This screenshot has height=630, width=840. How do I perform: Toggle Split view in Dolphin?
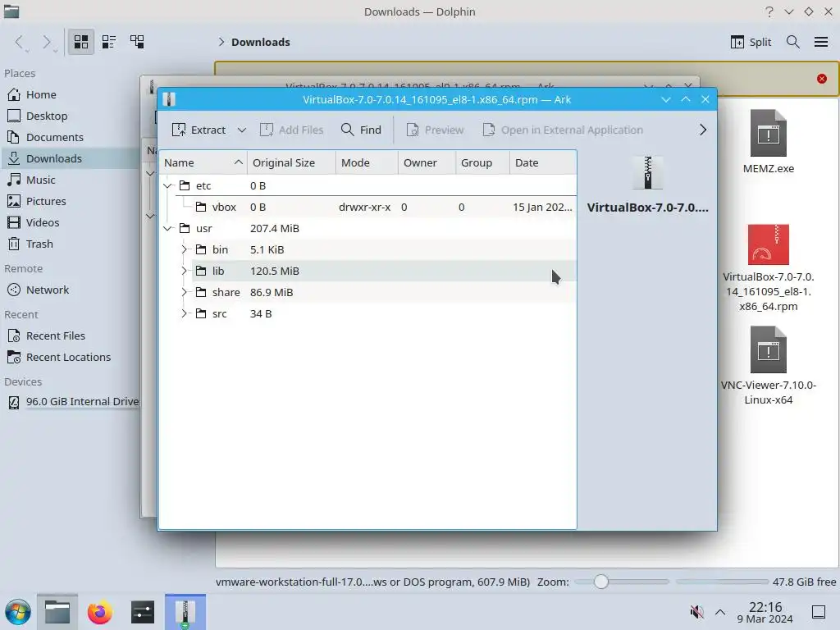(751, 42)
